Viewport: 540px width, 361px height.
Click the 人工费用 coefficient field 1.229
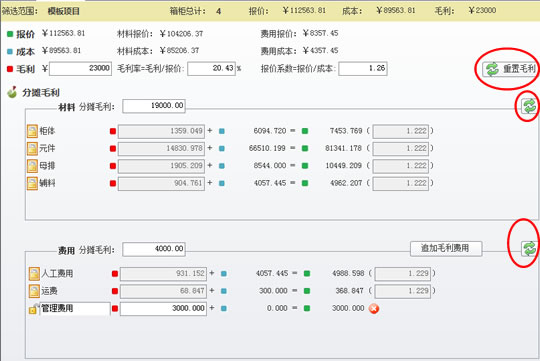click(403, 274)
